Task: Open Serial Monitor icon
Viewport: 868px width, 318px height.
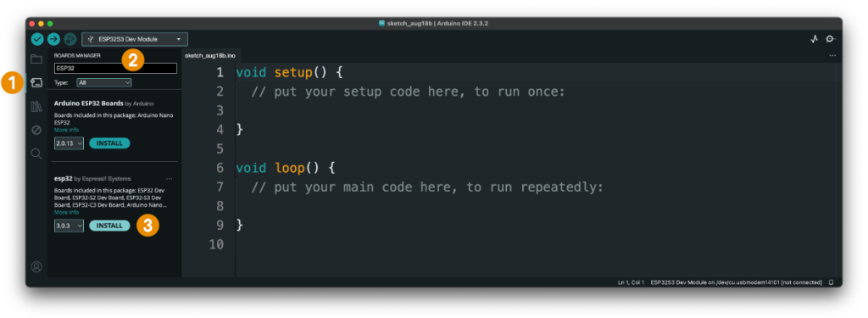Action: pos(831,39)
